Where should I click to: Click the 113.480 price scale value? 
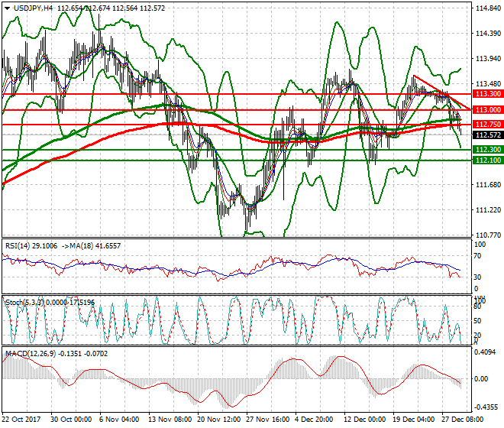tap(488, 84)
